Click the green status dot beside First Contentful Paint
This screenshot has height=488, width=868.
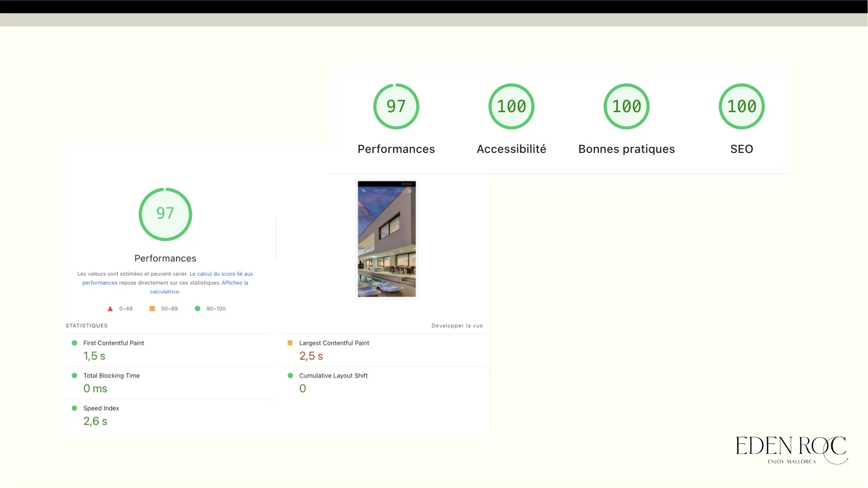point(74,343)
